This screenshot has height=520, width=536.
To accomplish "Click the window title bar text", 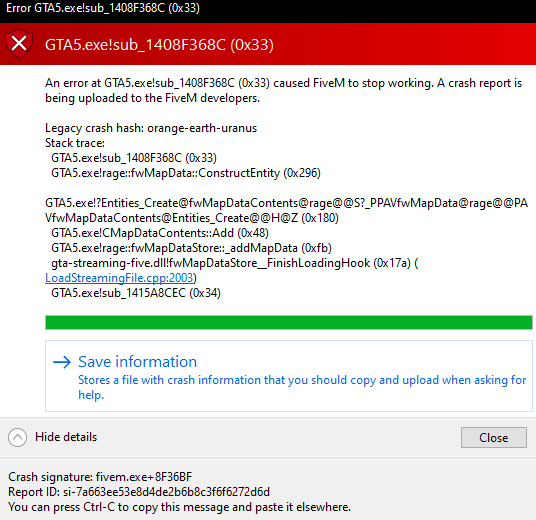I will tap(103, 8).
